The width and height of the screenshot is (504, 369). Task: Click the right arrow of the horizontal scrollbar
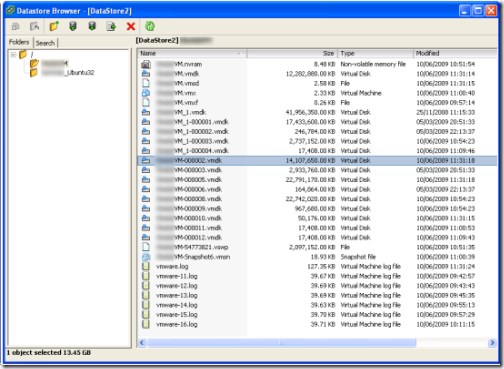(492, 342)
